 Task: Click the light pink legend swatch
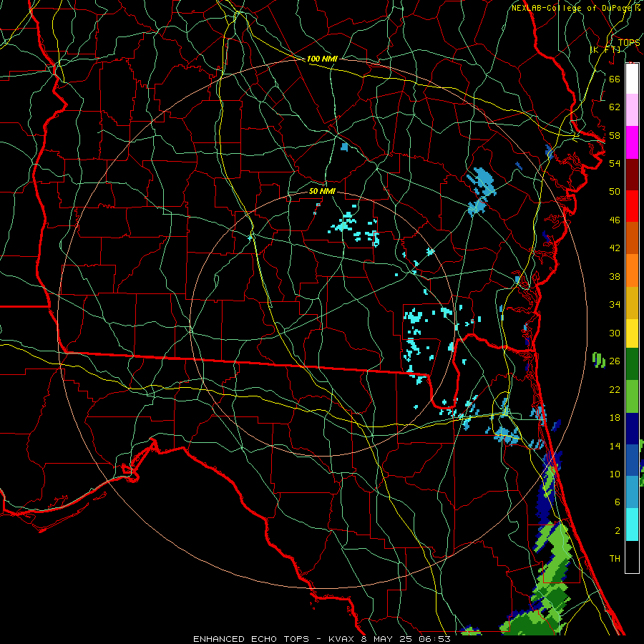pos(632,110)
